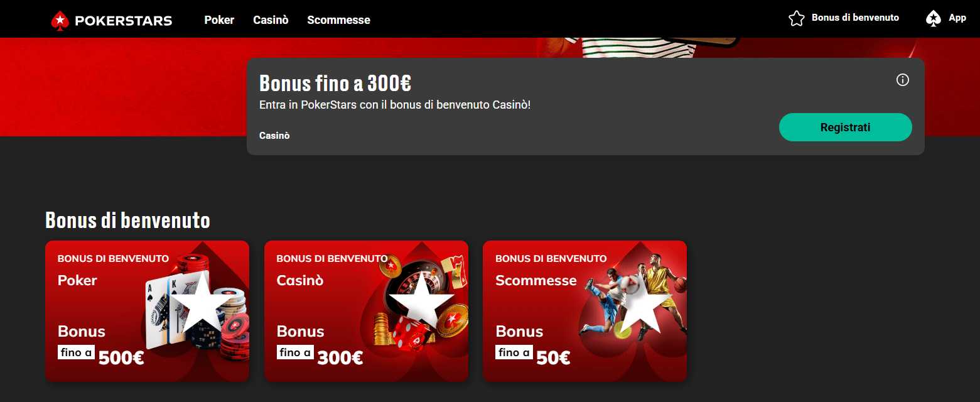Click the PokerStars red spade logo icon
Viewport: 980px width, 402px height.
[x=60, y=20]
